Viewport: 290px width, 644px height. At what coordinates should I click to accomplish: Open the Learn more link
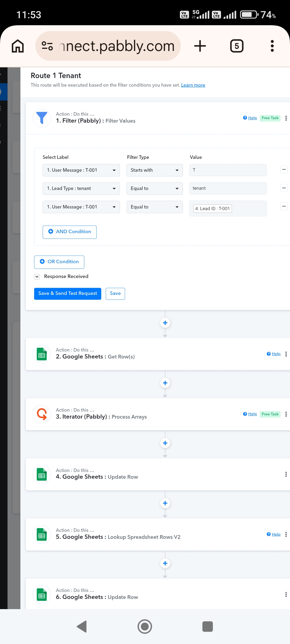(193, 85)
